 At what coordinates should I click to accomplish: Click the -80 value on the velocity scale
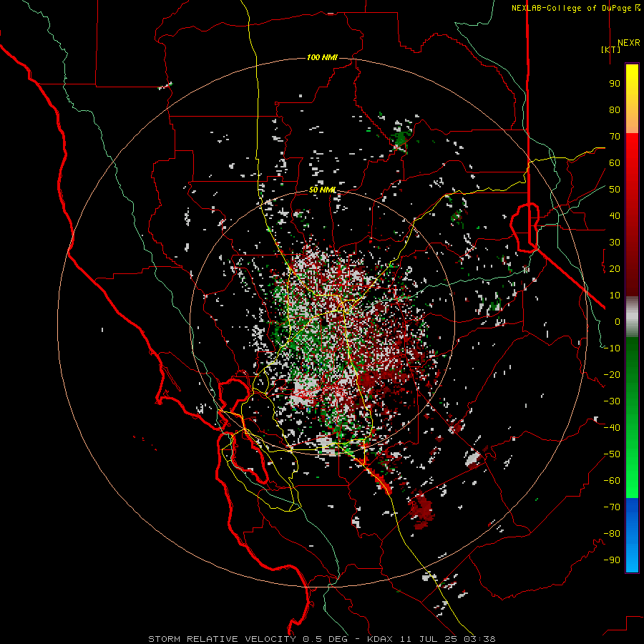[612, 534]
